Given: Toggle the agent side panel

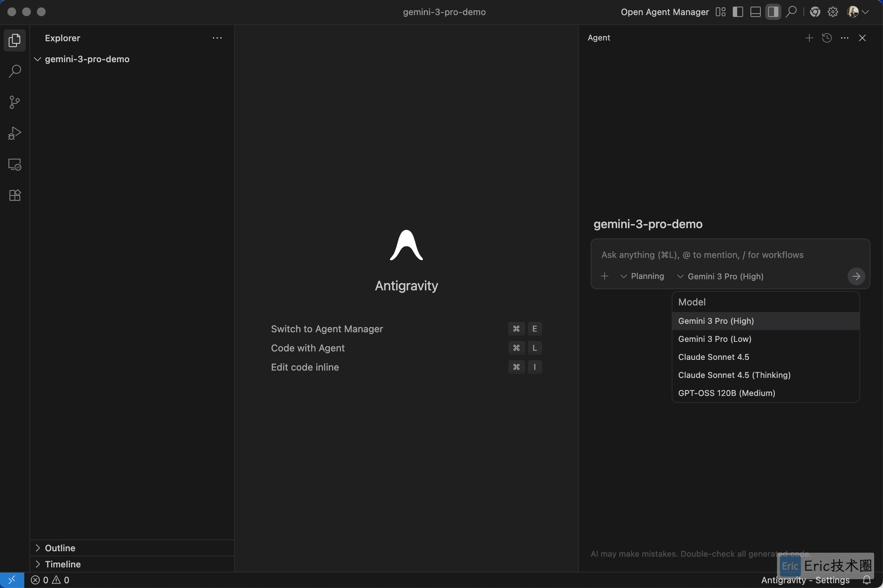Looking at the screenshot, I should [x=773, y=12].
